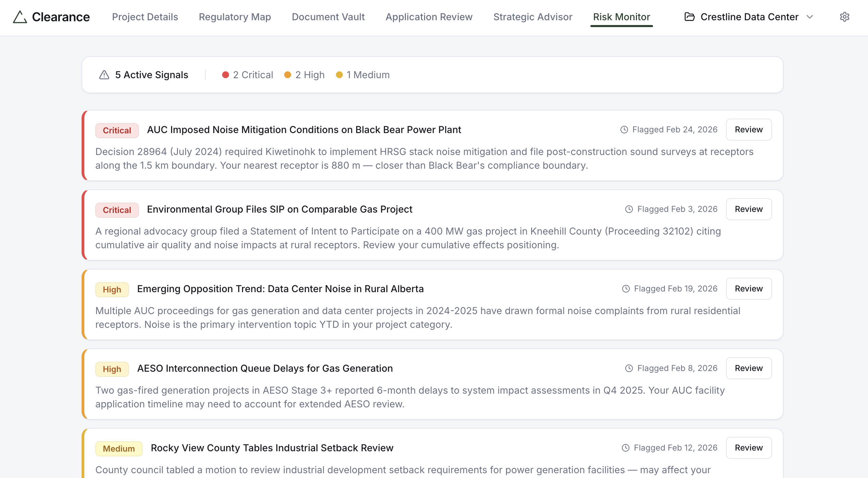Select the Critical badge on the AUC noise signal
The height and width of the screenshot is (478, 868).
tap(117, 130)
